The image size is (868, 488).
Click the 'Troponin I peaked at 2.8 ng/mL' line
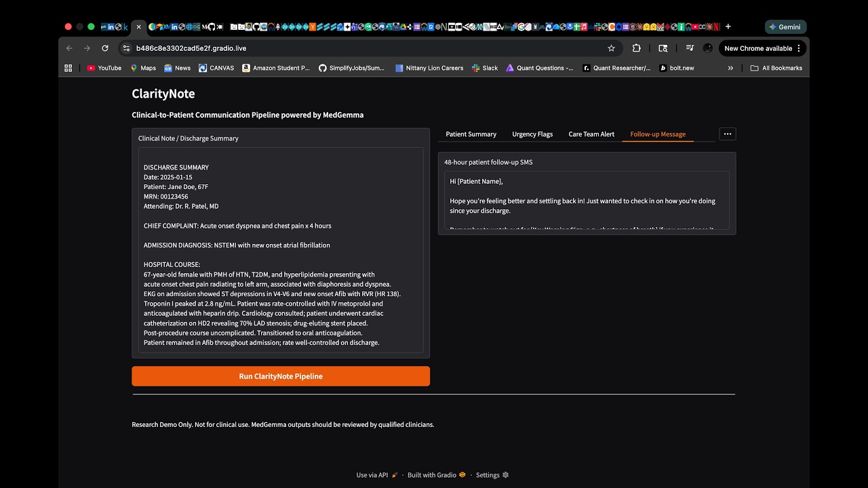pyautogui.click(x=263, y=304)
